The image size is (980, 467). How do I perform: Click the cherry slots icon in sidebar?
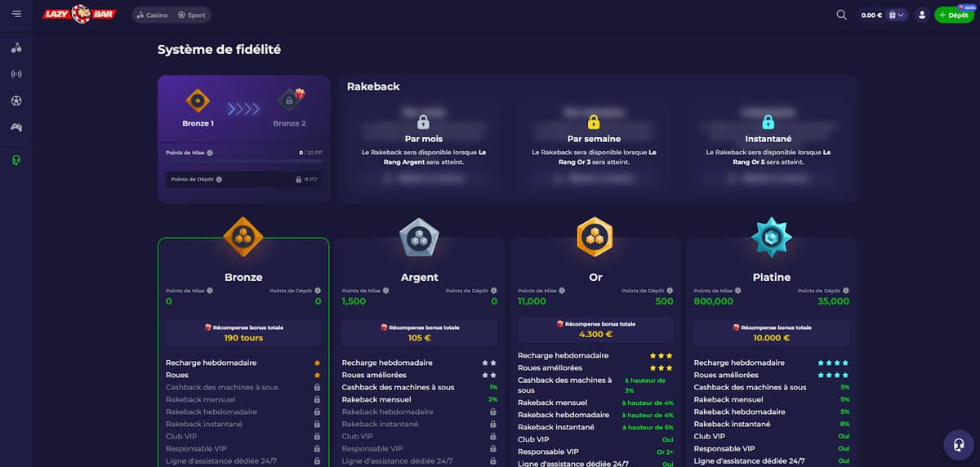click(x=16, y=47)
